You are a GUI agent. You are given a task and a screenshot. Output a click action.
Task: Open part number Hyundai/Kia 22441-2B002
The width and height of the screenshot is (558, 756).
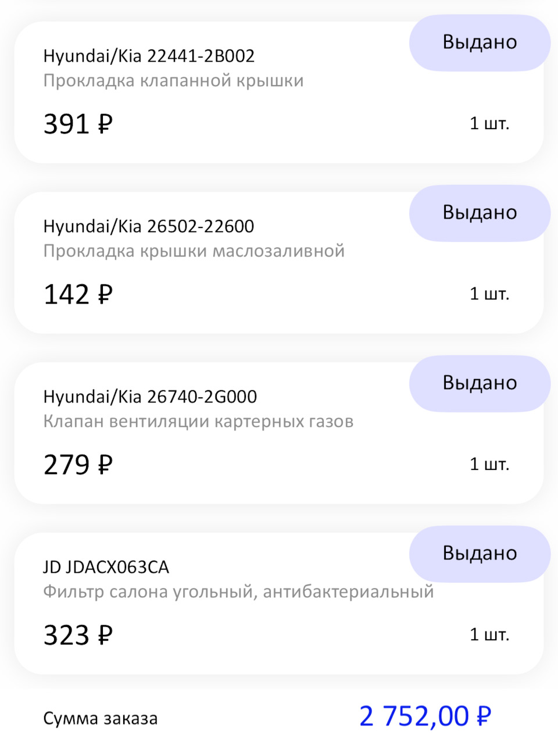click(x=149, y=56)
